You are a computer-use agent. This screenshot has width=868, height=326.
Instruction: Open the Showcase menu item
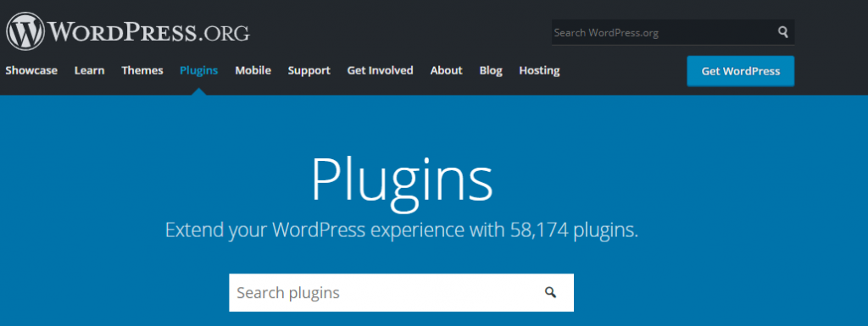click(x=31, y=71)
